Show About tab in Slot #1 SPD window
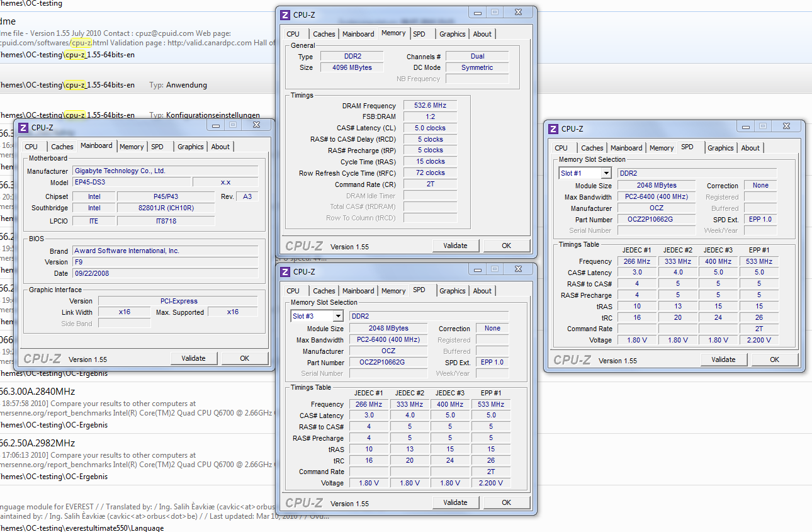Viewport: 812px width, 532px height. click(750, 148)
